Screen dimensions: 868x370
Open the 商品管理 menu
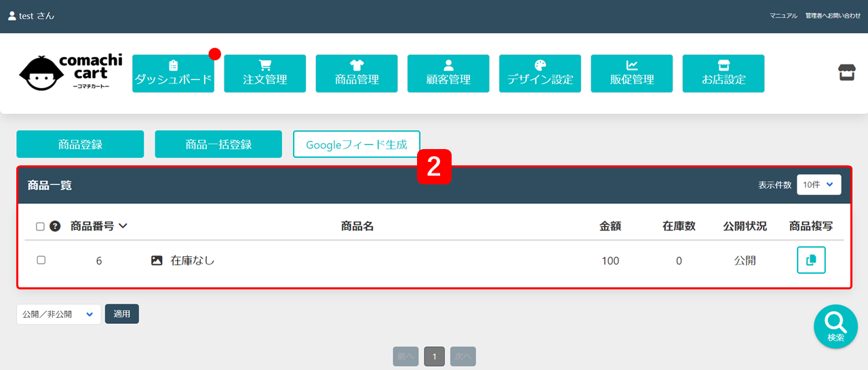[x=357, y=73]
